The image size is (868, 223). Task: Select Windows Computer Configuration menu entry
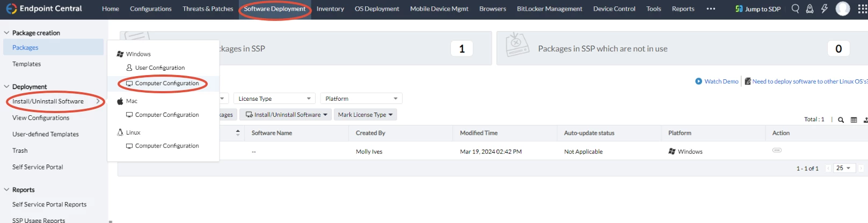163,84
